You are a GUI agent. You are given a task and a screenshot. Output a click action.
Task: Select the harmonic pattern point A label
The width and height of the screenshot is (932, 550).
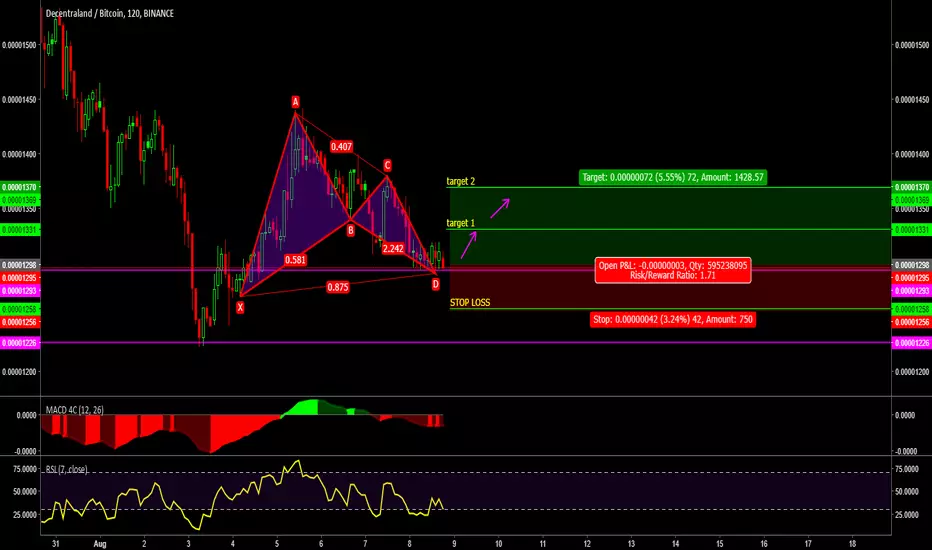[x=295, y=102]
